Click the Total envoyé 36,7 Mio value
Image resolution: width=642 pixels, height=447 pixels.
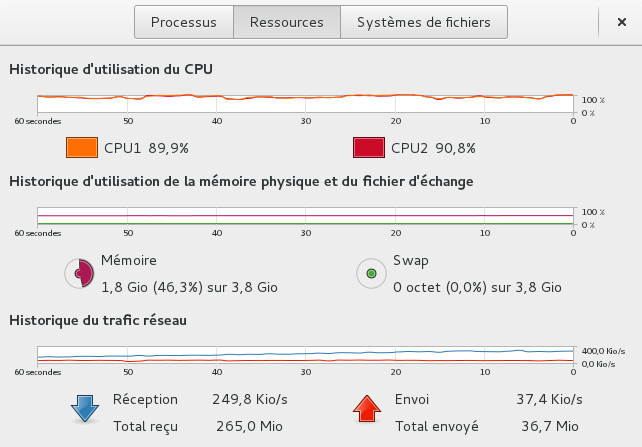tap(550, 426)
